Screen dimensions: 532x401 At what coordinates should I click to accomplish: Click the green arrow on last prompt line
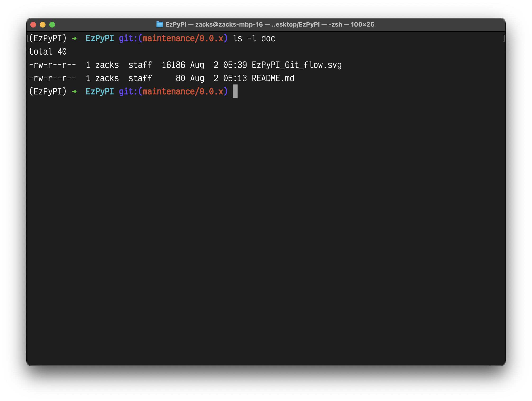[74, 91]
